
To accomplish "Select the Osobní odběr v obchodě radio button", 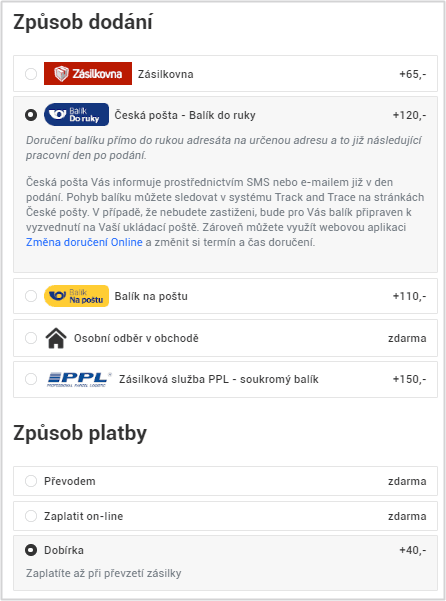I will coord(31,338).
